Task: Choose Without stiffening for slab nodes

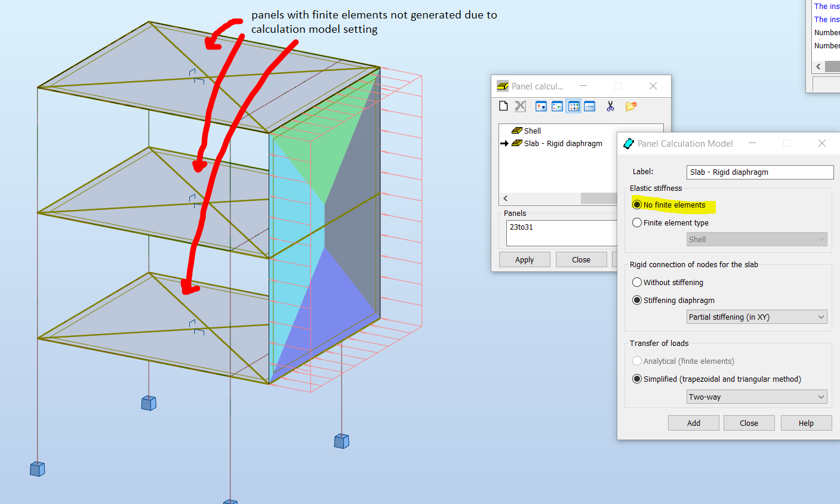Action: point(637,282)
